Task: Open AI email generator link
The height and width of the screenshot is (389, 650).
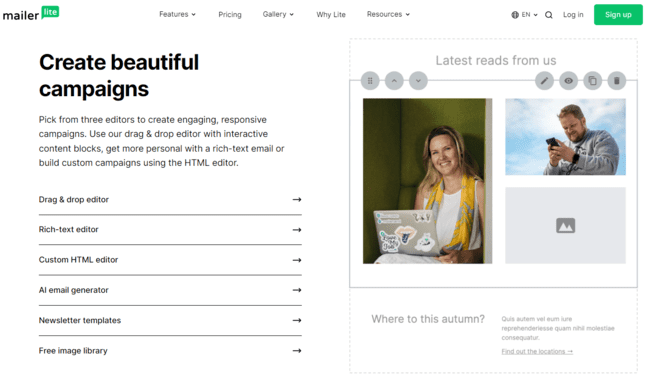Action: tap(170, 290)
